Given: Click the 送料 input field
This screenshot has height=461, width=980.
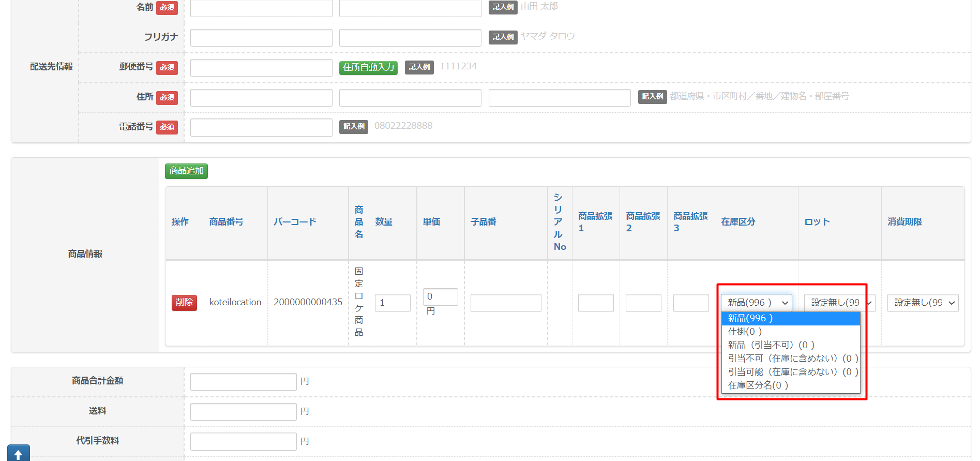Looking at the screenshot, I should [x=243, y=412].
